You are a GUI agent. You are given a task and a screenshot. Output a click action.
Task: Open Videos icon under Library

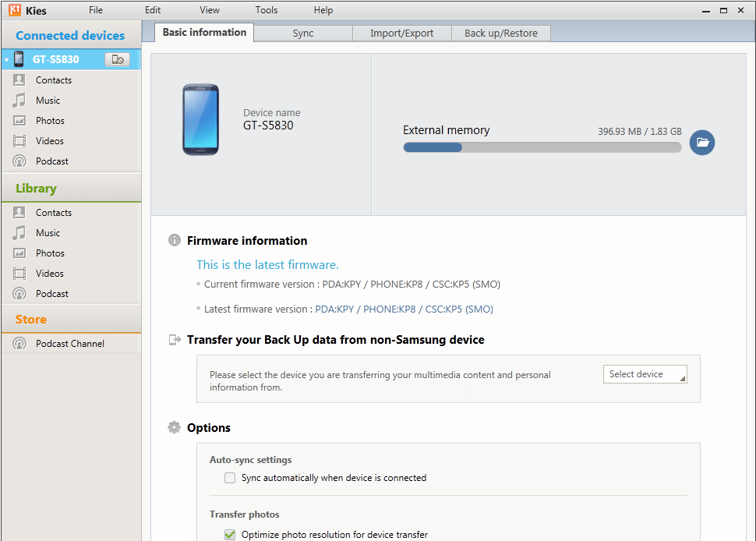click(x=19, y=274)
